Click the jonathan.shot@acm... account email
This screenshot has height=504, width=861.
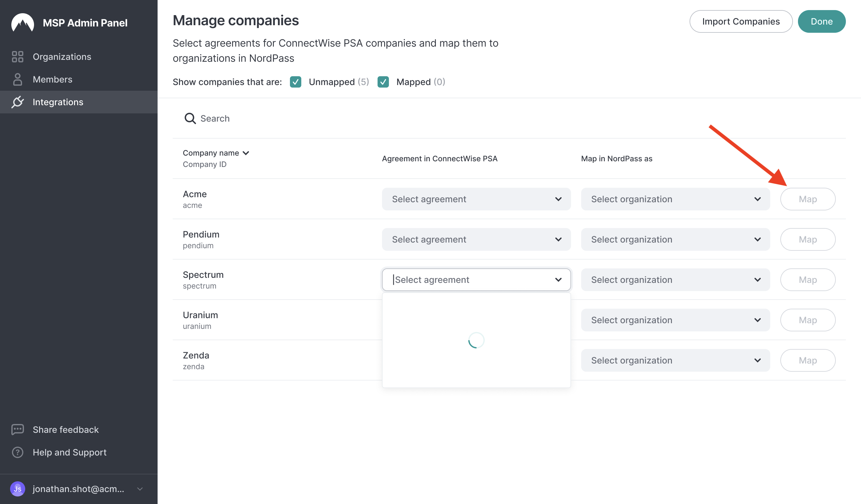78,489
